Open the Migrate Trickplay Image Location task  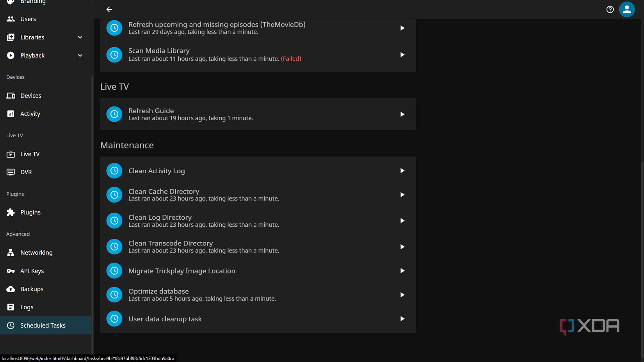[x=258, y=271]
